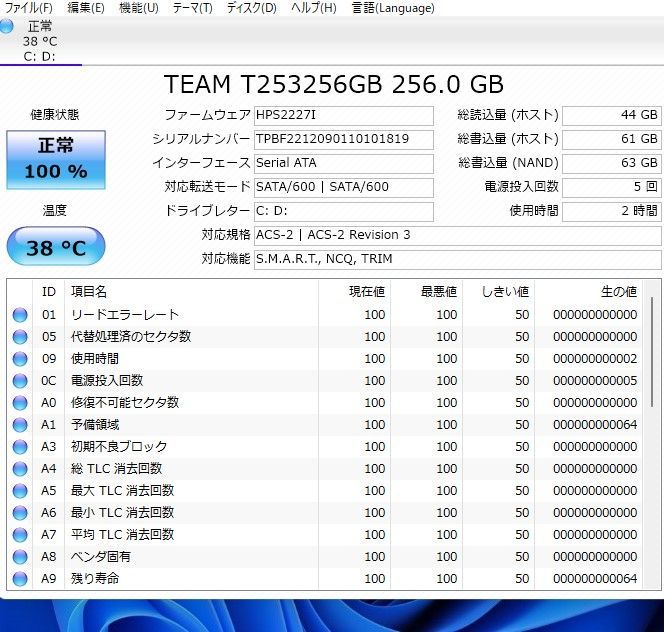Image resolution: width=664 pixels, height=632 pixels.
Task: Select the 修復不可能セクタ数 attribute name
Action: pyautogui.click(x=125, y=403)
